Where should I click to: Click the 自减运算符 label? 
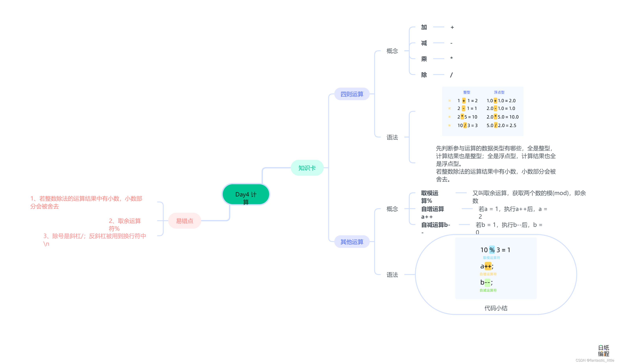(488, 291)
